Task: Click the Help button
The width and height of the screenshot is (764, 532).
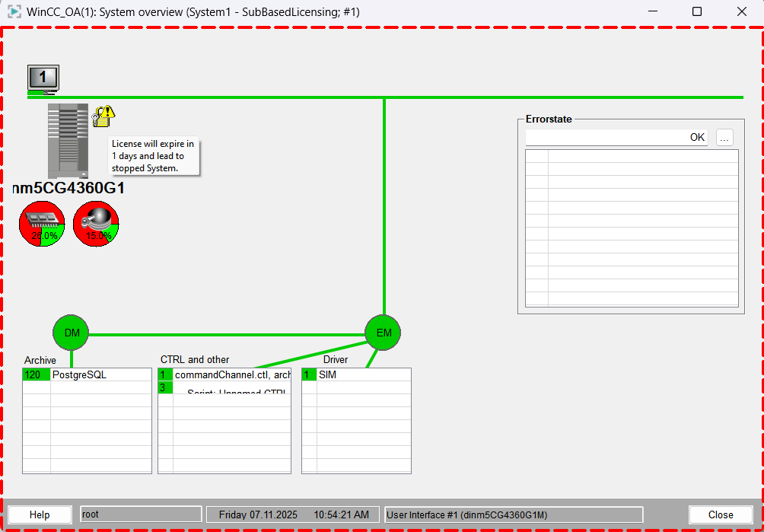Action: pos(40,514)
